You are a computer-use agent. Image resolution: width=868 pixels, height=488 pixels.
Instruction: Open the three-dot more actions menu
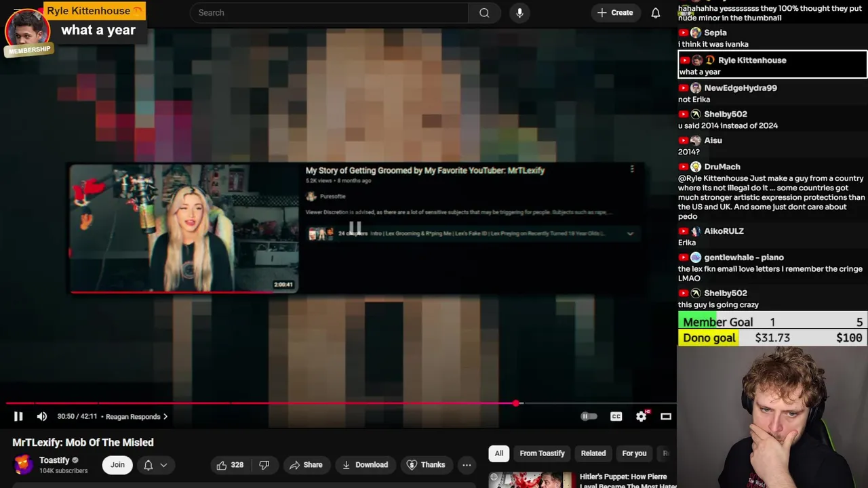[x=467, y=464]
